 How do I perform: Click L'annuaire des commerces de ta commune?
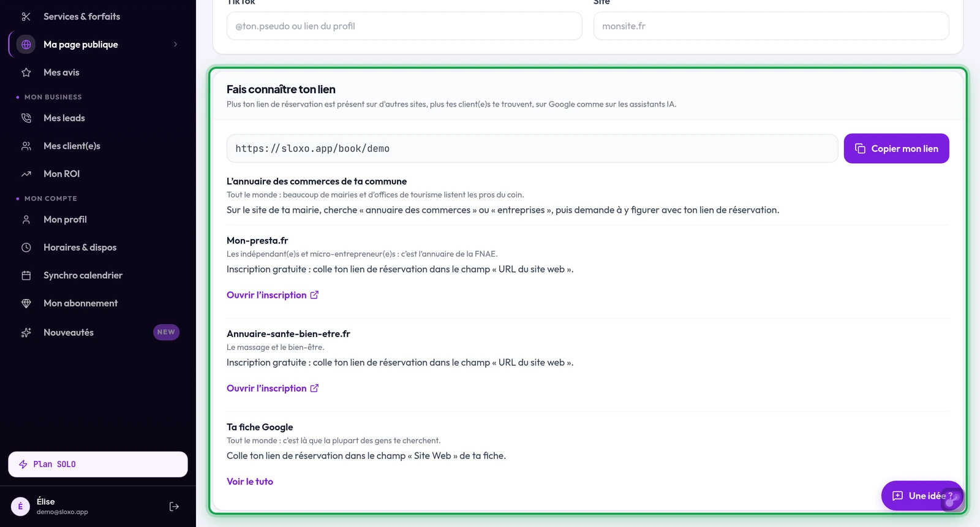[x=317, y=181]
